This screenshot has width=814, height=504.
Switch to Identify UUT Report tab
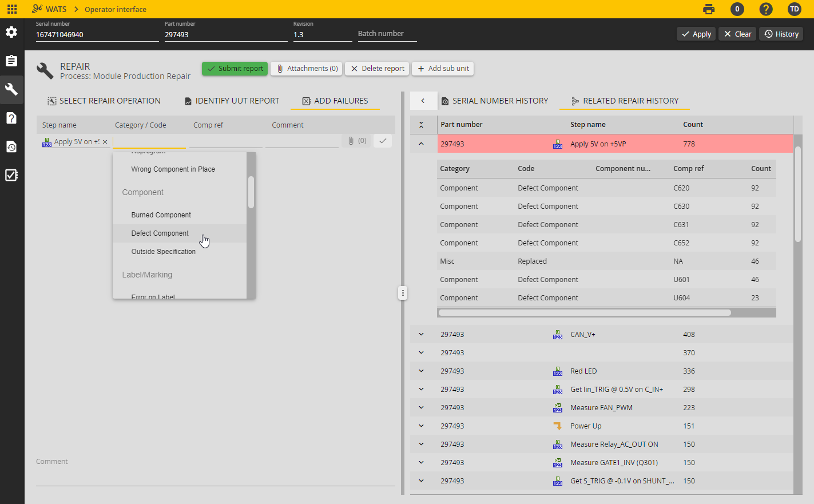click(232, 101)
